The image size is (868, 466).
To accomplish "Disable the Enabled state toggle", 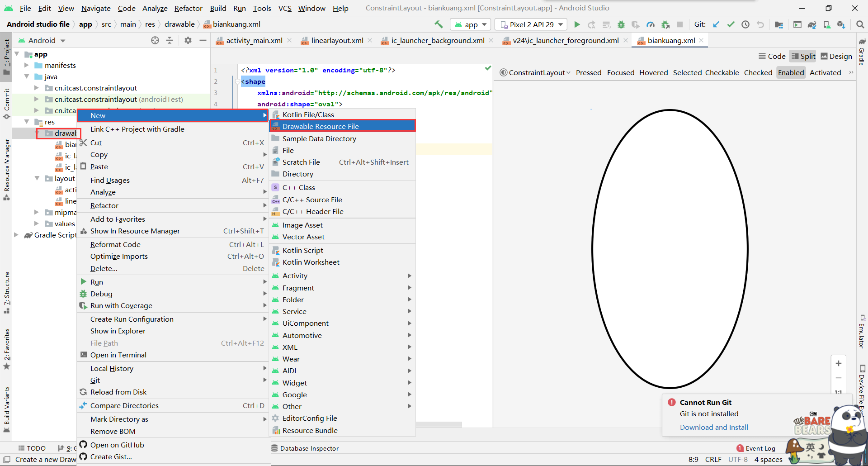I will click(x=791, y=72).
